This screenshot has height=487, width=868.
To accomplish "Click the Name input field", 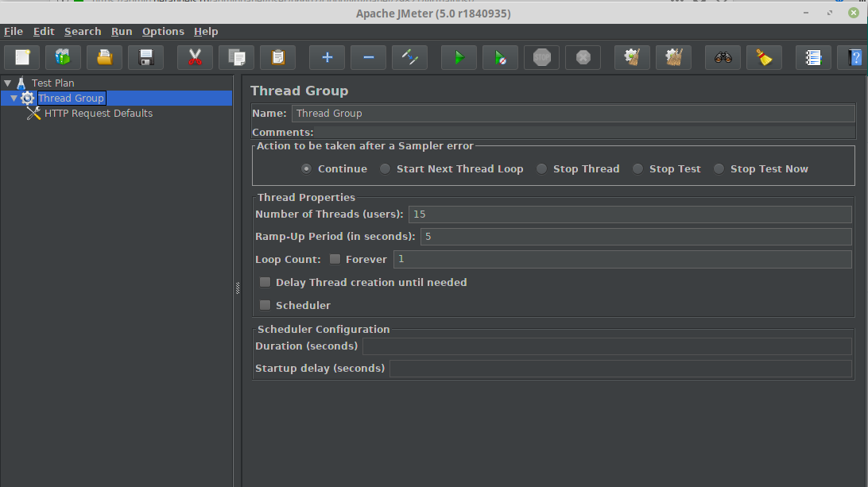I will (573, 114).
